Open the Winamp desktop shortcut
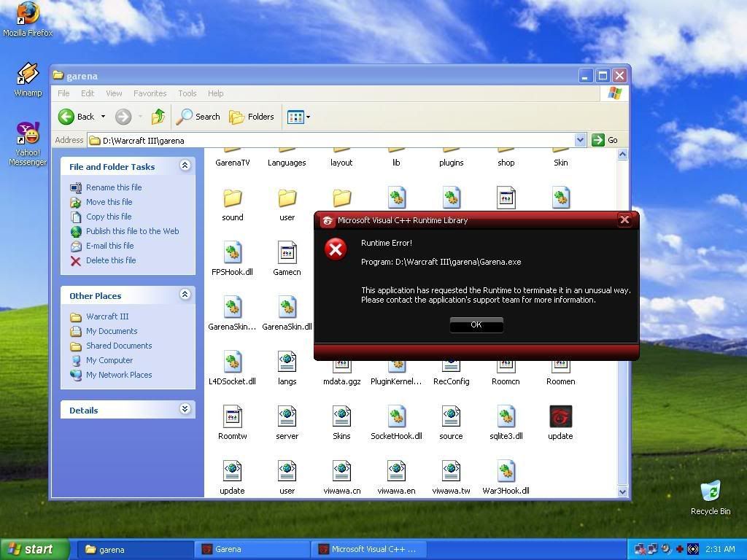This screenshot has height=560, width=747. click(x=28, y=75)
